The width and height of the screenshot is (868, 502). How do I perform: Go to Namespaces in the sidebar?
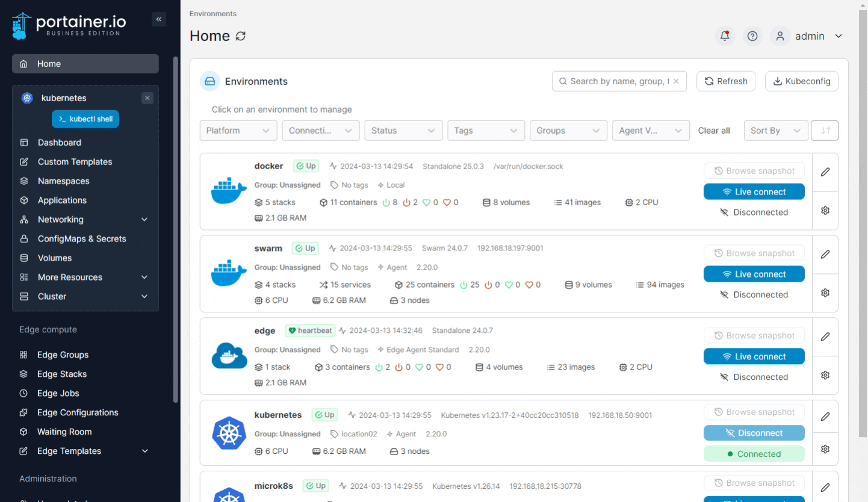coord(63,181)
